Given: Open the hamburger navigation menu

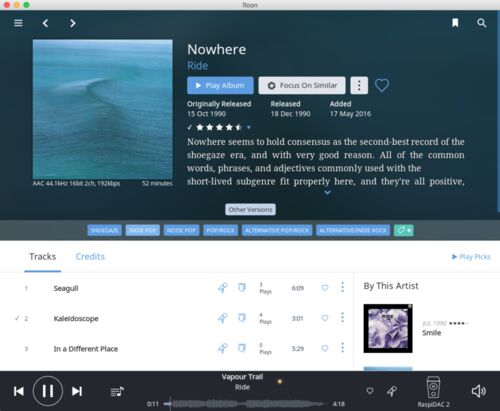Looking at the screenshot, I should click(x=18, y=23).
